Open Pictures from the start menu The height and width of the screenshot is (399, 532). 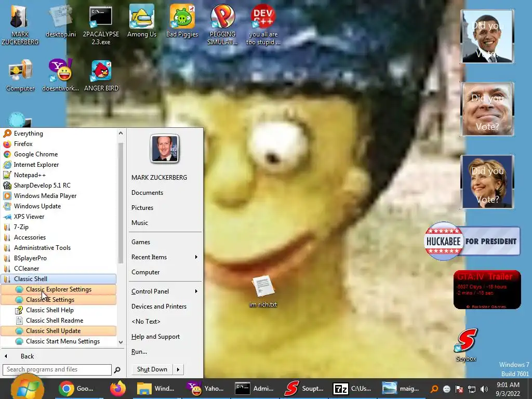pyautogui.click(x=165, y=208)
